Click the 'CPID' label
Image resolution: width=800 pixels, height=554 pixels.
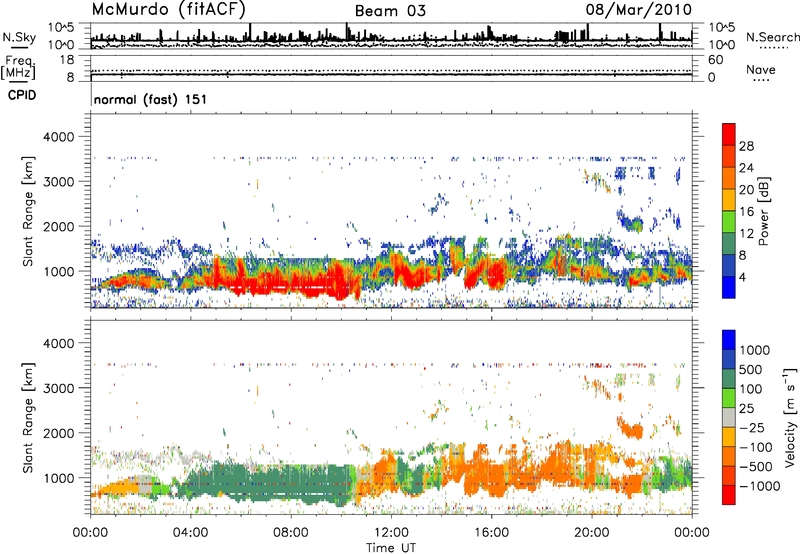click(x=22, y=95)
